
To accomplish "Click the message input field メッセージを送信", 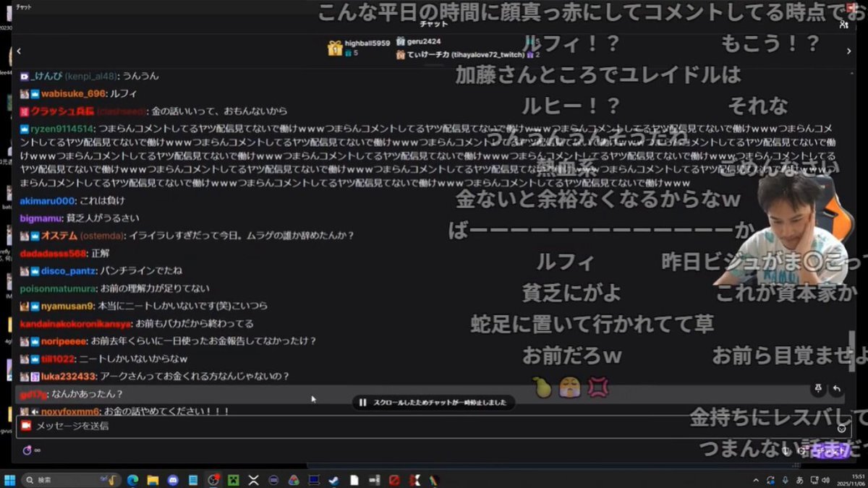I will point(434,427).
